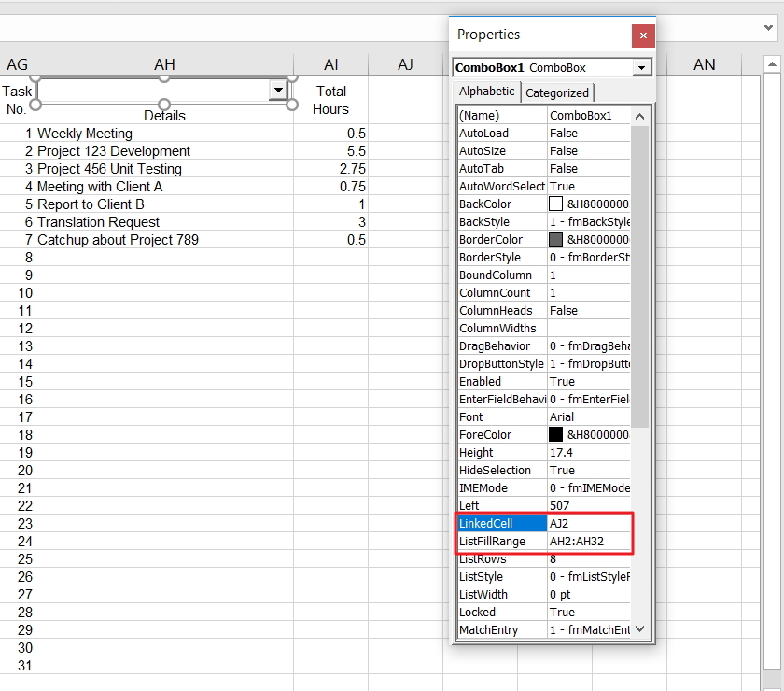Open the ComboBox1 object selector dropdown

click(x=641, y=67)
